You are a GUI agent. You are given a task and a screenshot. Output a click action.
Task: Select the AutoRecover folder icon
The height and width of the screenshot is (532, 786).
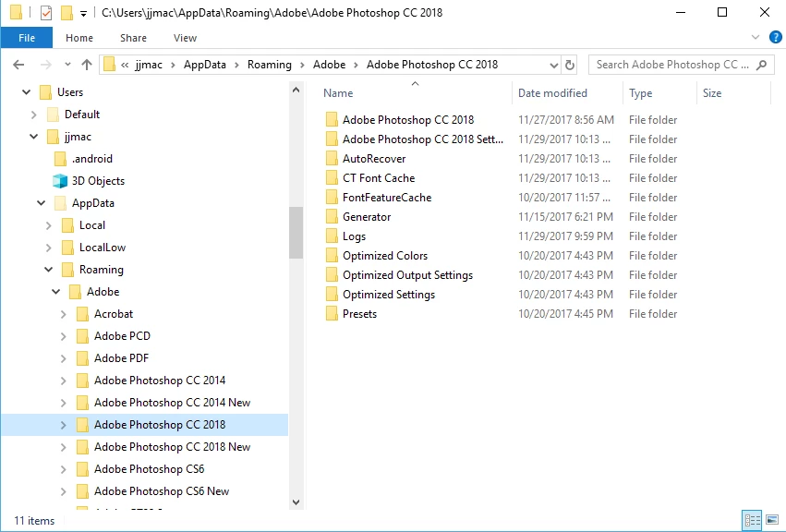point(332,159)
